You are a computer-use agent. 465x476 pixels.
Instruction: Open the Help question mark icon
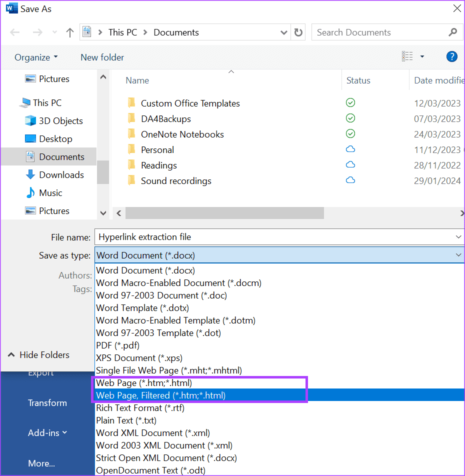(451, 56)
